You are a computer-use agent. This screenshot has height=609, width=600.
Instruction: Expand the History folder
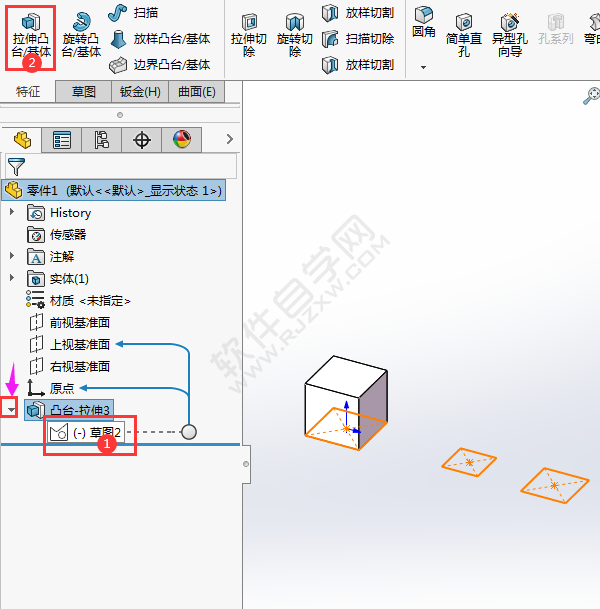pos(12,212)
